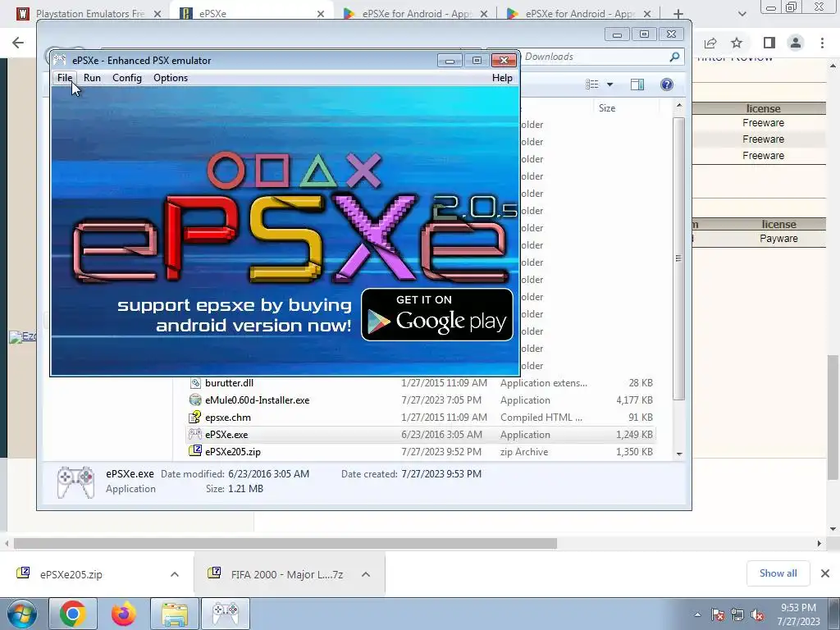Open the Help menu in ePSXe
Viewport: 840px width, 630px height.
point(502,78)
